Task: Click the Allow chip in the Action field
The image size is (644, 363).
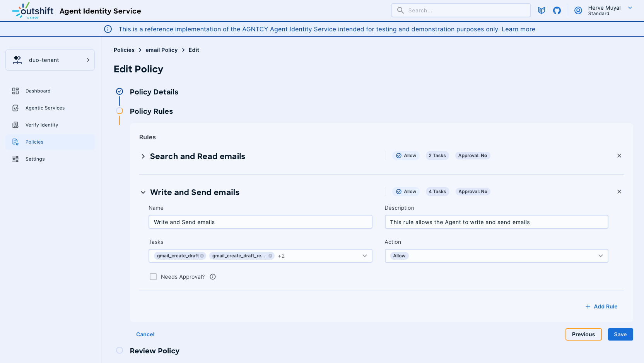Action: click(399, 256)
